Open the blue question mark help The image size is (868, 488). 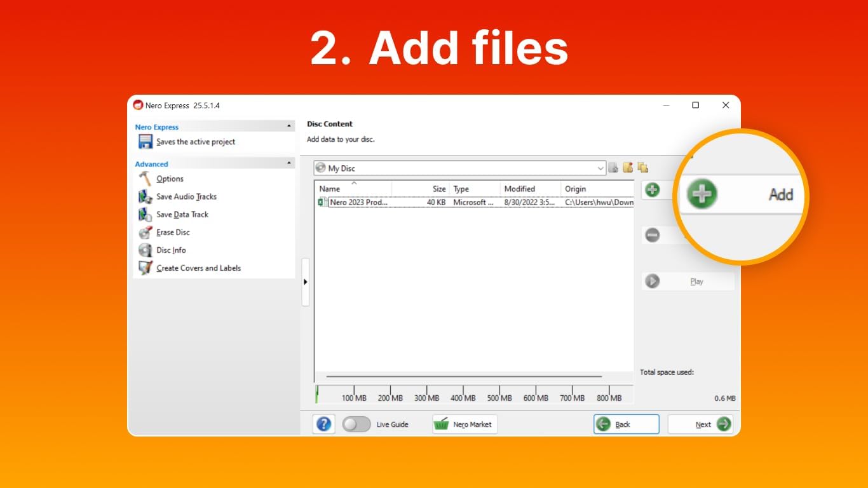click(323, 424)
